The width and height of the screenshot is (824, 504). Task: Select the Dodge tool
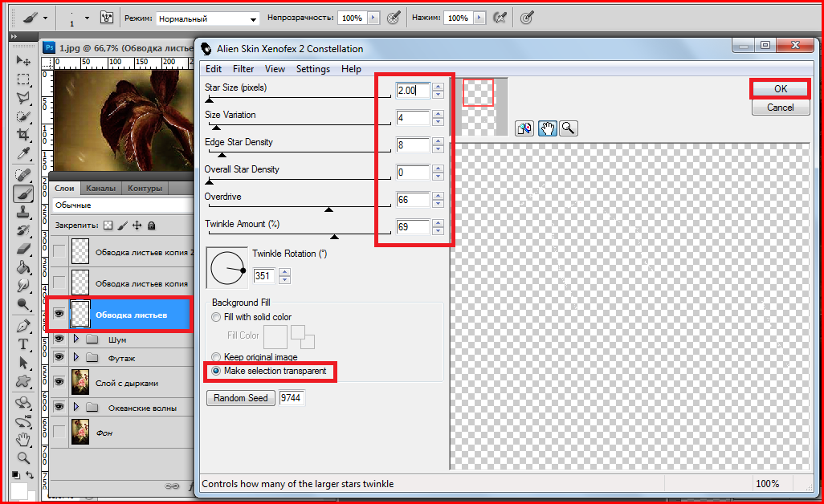click(23, 304)
